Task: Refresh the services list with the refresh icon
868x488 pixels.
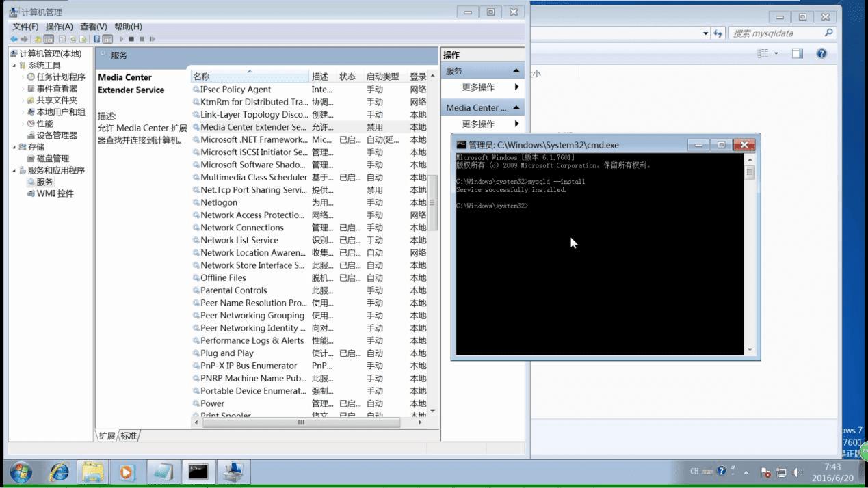Action: click(x=73, y=39)
